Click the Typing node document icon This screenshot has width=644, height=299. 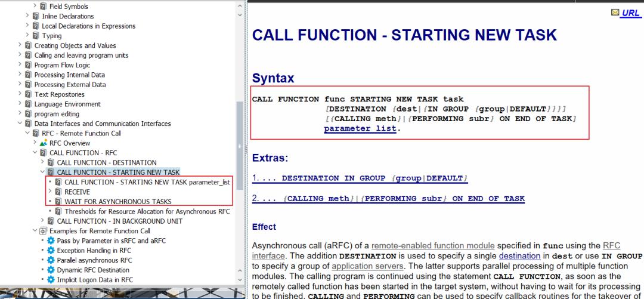pyautogui.click(x=36, y=36)
